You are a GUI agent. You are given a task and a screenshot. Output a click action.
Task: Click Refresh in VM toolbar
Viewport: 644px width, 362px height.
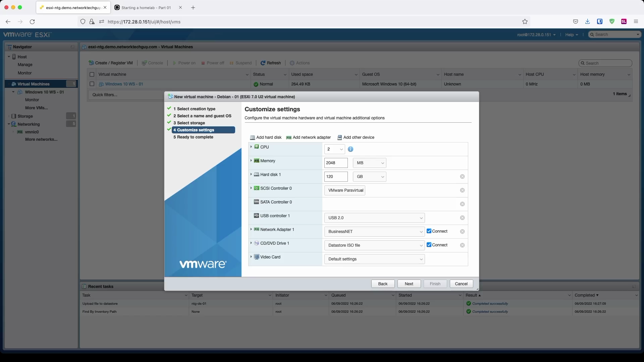pyautogui.click(x=271, y=63)
